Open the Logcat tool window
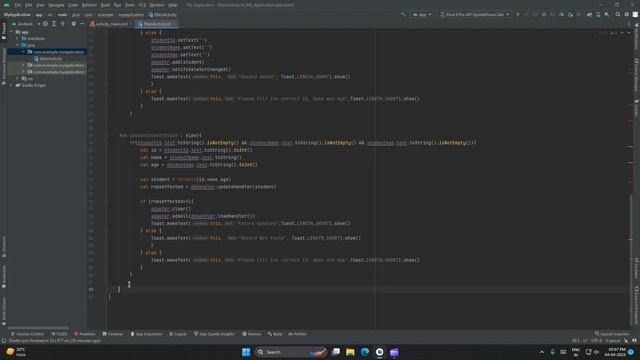This screenshot has height=360, width=640. (178, 334)
